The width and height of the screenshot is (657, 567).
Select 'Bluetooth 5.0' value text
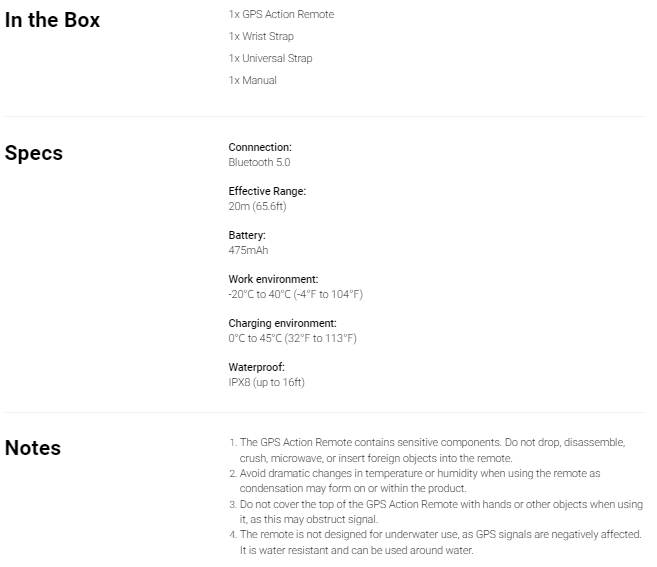[x=259, y=162]
